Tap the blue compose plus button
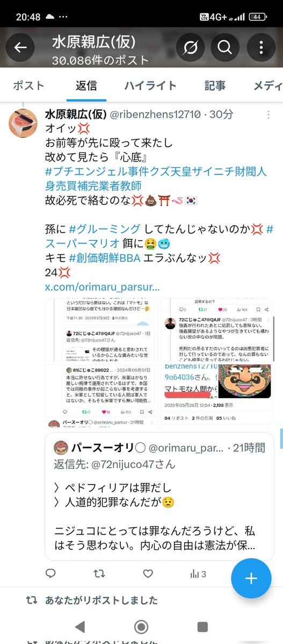Viewport: 283px width, 644px height. click(251, 578)
